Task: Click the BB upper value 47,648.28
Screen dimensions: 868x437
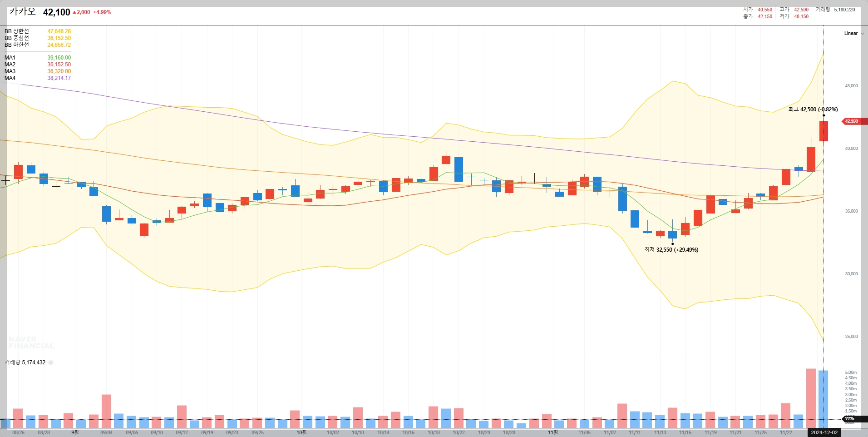Action: [x=59, y=31]
